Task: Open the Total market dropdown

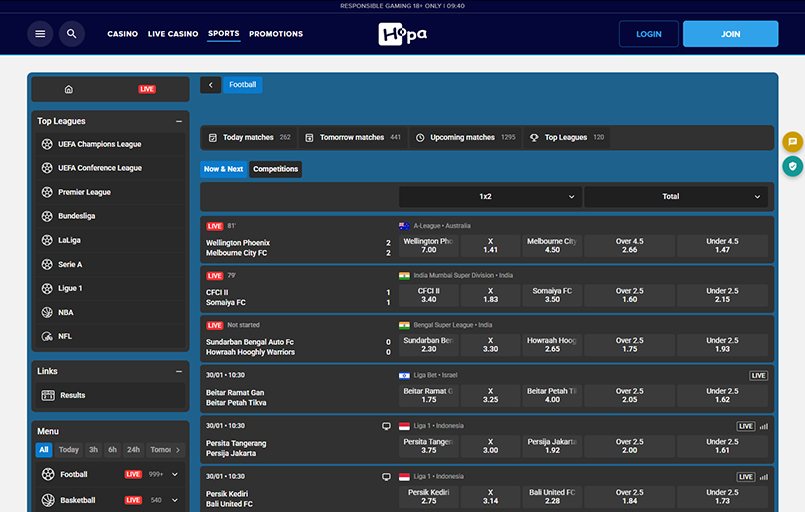Action: click(676, 197)
